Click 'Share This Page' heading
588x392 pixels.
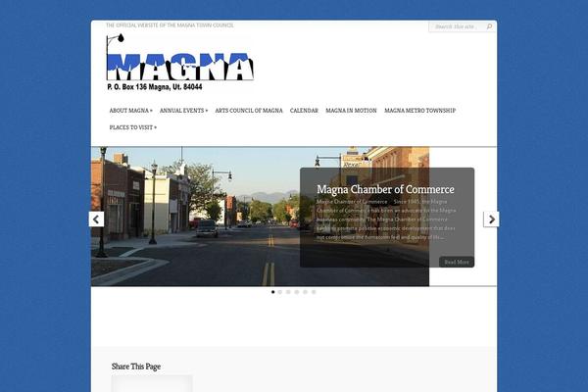pyautogui.click(x=136, y=367)
